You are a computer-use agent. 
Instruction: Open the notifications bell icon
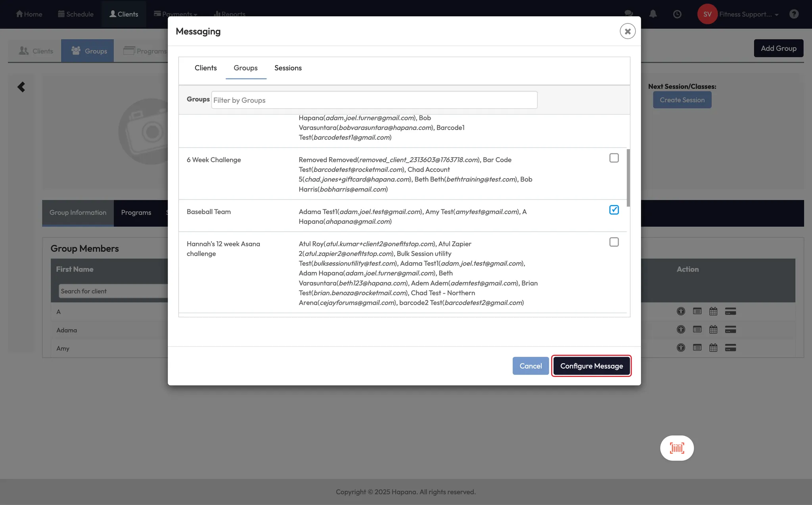653,14
